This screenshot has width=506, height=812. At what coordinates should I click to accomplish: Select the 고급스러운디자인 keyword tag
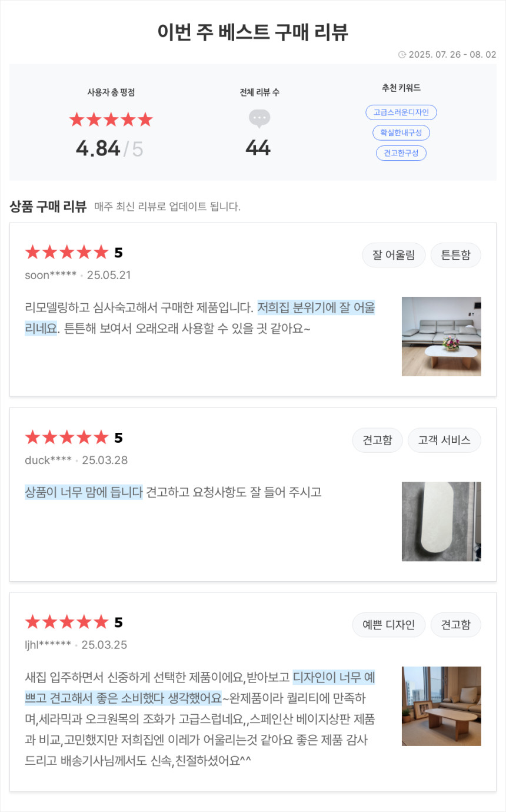pyautogui.click(x=401, y=112)
